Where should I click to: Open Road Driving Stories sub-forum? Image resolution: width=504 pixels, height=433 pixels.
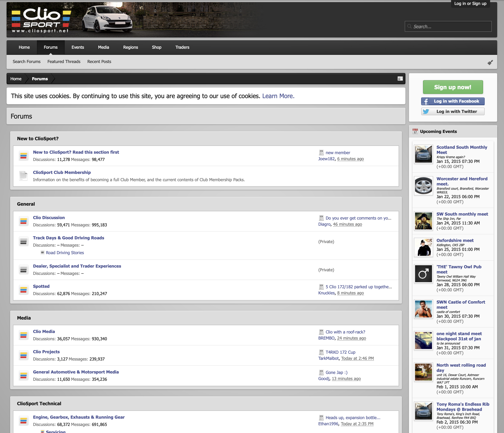pyautogui.click(x=65, y=253)
